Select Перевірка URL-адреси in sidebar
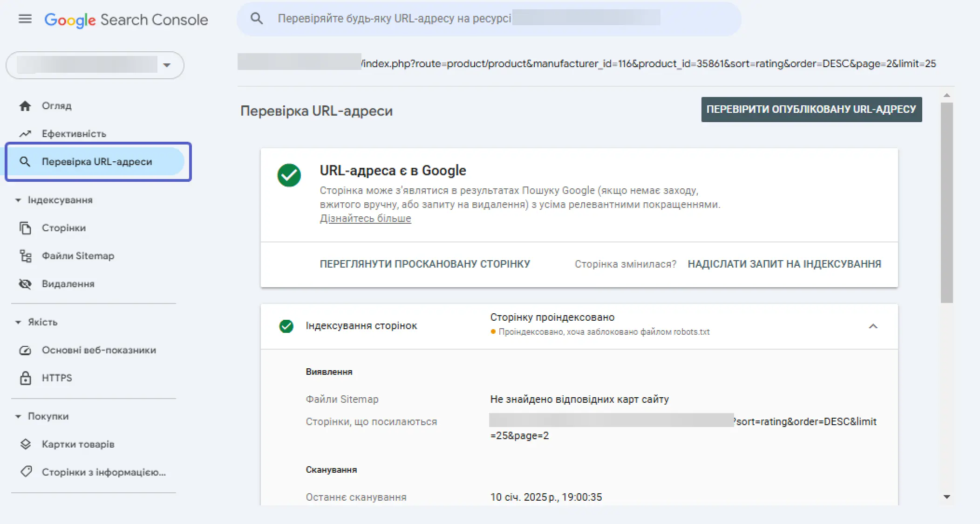Screen dimensions: 980x524 coord(98,162)
